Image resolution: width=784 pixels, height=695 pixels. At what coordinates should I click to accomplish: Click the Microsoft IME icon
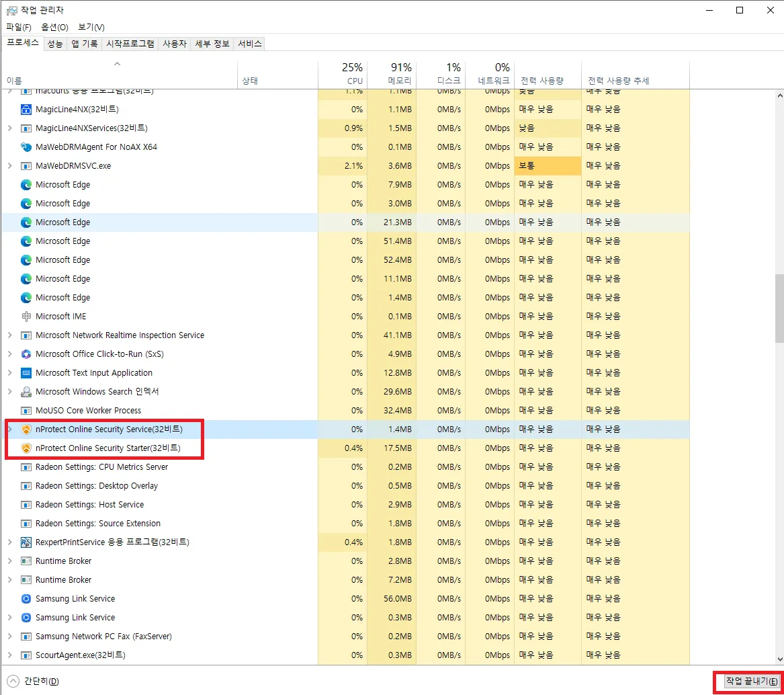point(26,316)
